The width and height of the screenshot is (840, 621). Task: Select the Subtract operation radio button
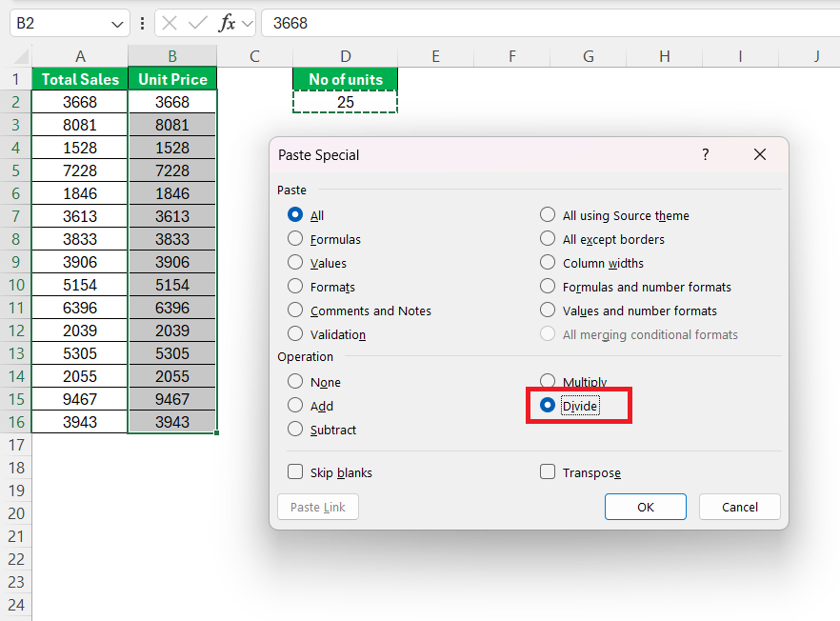pos(295,430)
